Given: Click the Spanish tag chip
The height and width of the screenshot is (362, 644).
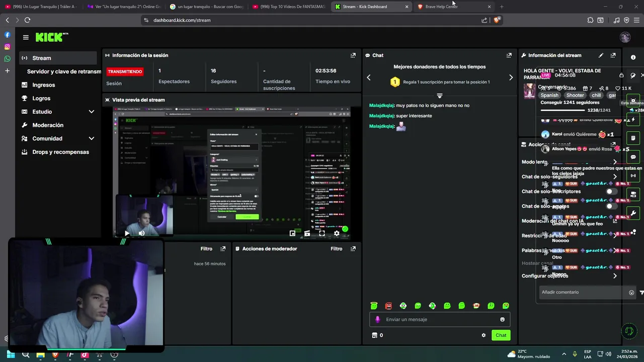Looking at the screenshot, I should (x=549, y=95).
